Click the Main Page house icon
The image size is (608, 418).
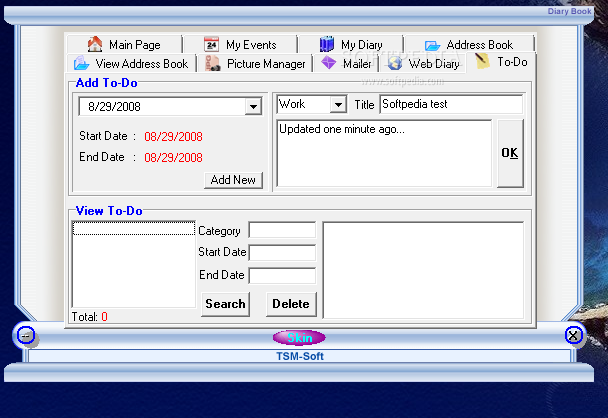point(95,44)
